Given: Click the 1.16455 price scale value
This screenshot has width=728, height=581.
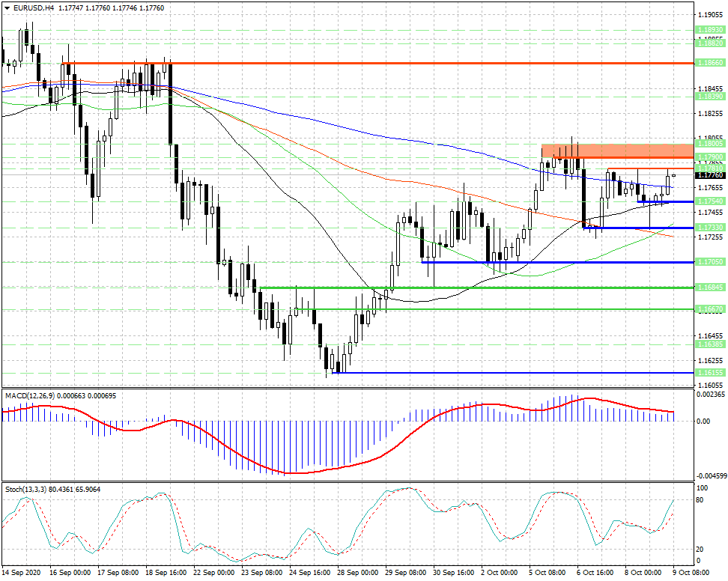Looking at the screenshot, I should (710, 335).
